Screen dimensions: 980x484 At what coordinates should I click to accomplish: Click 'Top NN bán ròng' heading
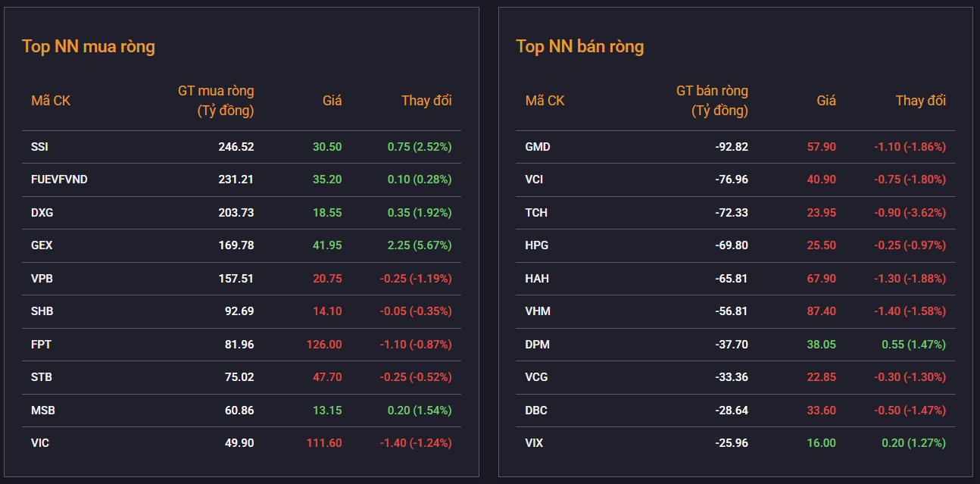click(579, 46)
